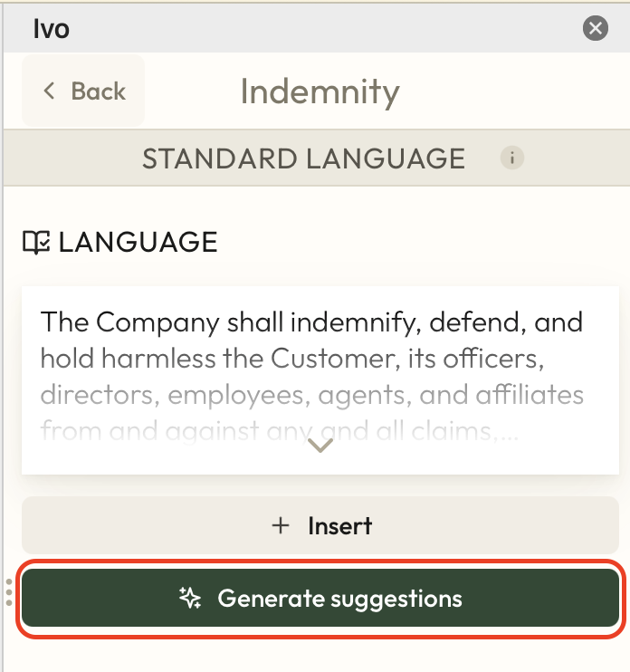630x672 pixels.
Task: Go back using the Back button
Action: [83, 91]
